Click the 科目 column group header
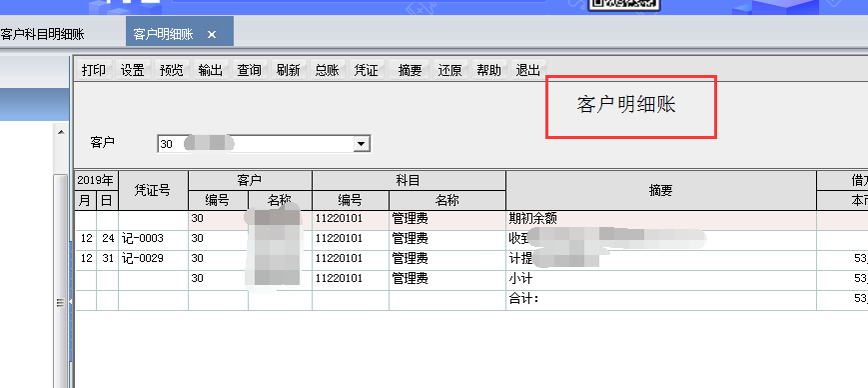 point(410,180)
